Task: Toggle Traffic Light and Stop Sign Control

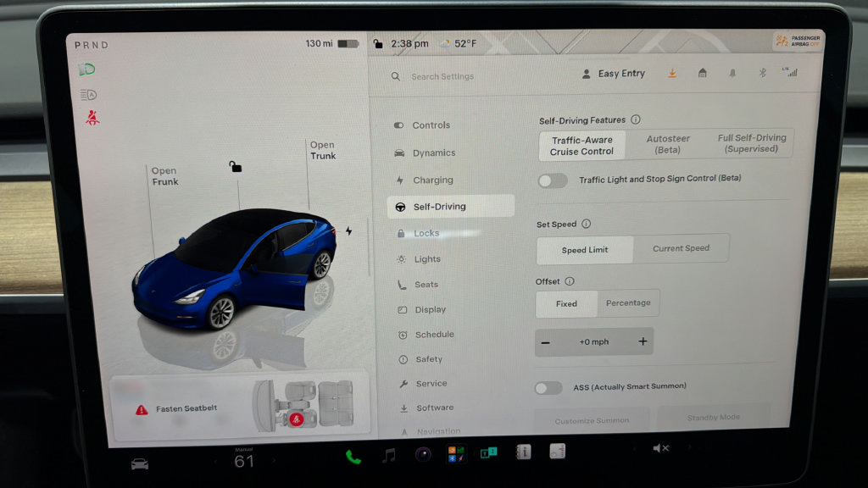Action: (x=553, y=180)
